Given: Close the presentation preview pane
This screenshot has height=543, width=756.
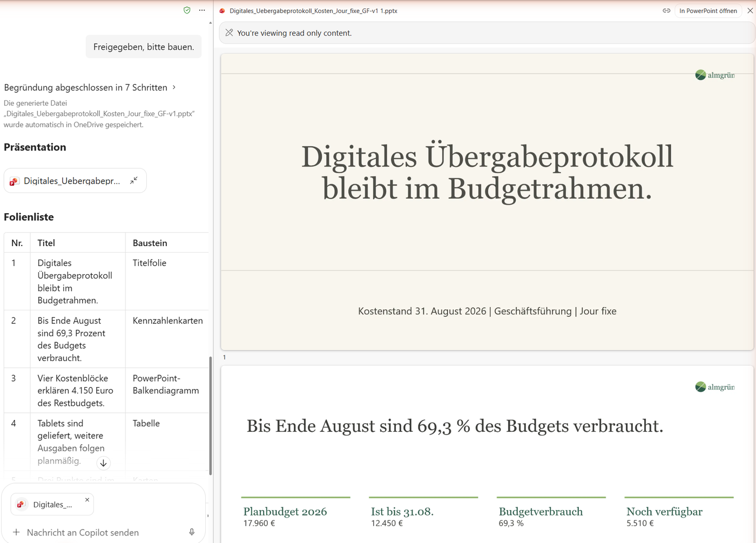Looking at the screenshot, I should click(x=750, y=11).
